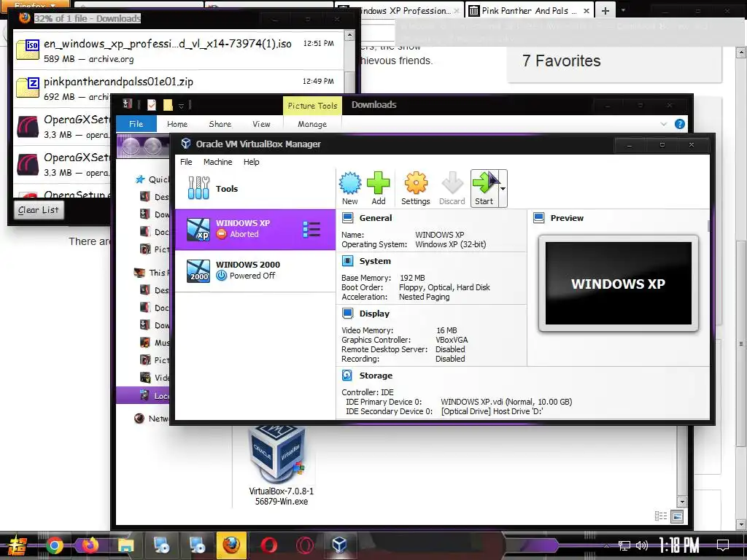Select the Tools entry in VirtualBox
Screen dimensions: 747x560
255,189
